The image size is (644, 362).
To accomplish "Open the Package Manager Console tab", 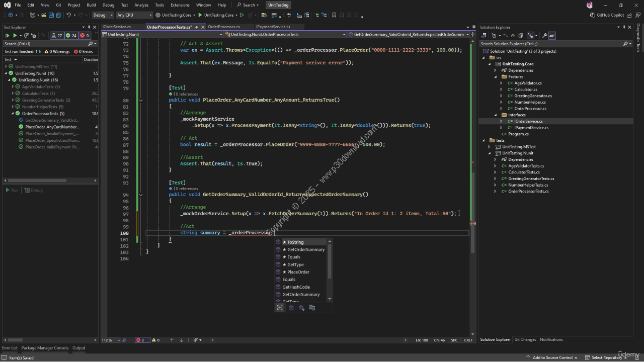I will 45,348.
